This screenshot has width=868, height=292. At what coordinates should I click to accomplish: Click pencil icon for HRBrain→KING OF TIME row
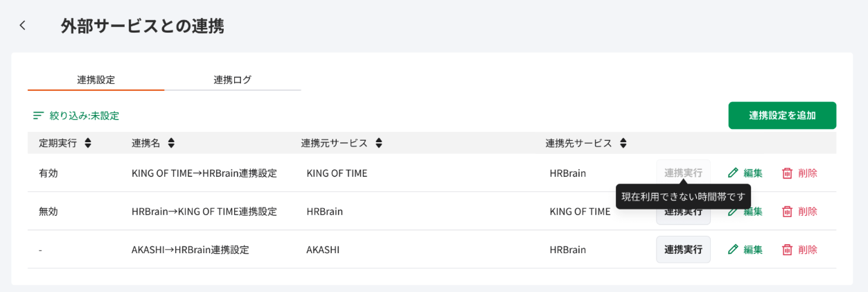point(733,212)
